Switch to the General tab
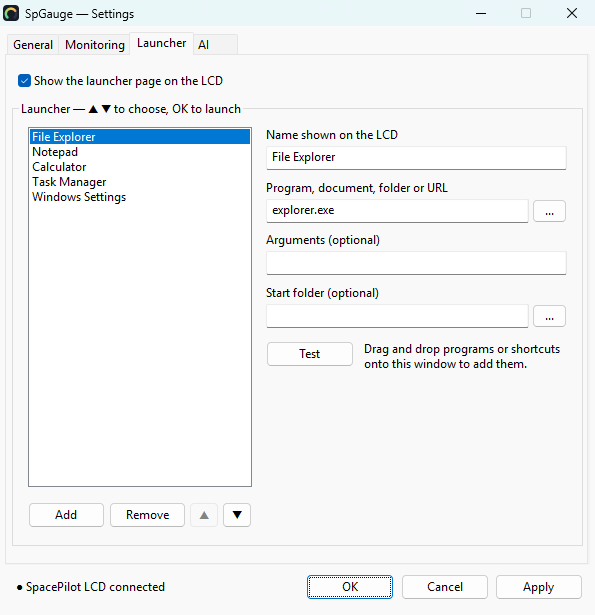Screen dimensions: 595x615 33,45
